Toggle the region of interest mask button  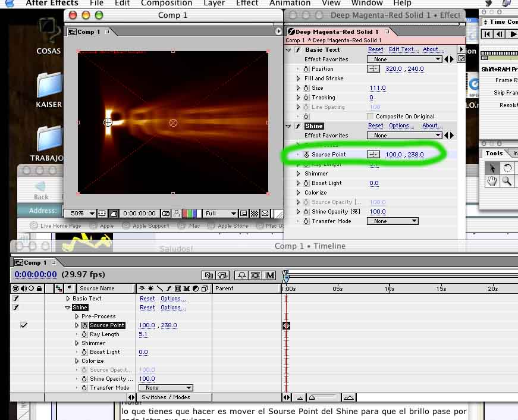[114, 214]
